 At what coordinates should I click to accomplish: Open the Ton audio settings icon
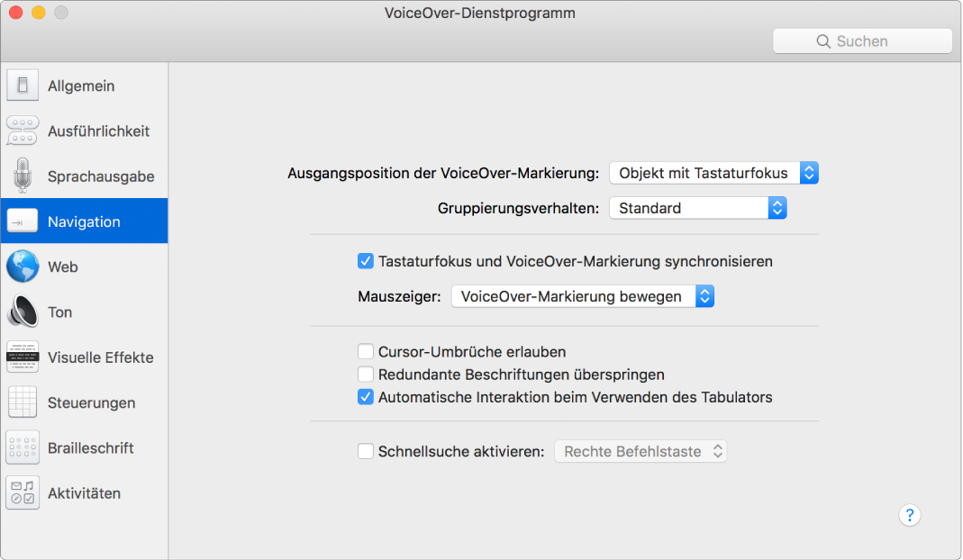[22, 312]
